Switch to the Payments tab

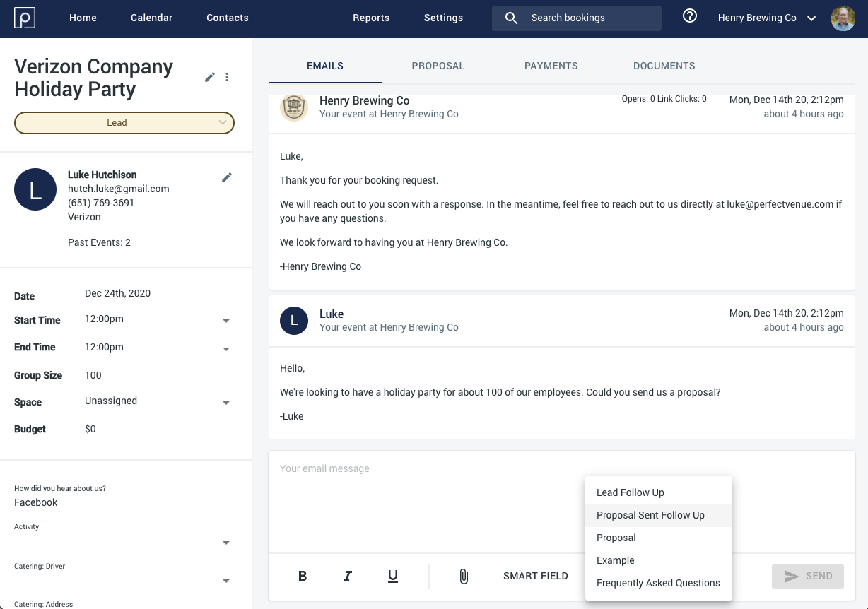pos(551,66)
